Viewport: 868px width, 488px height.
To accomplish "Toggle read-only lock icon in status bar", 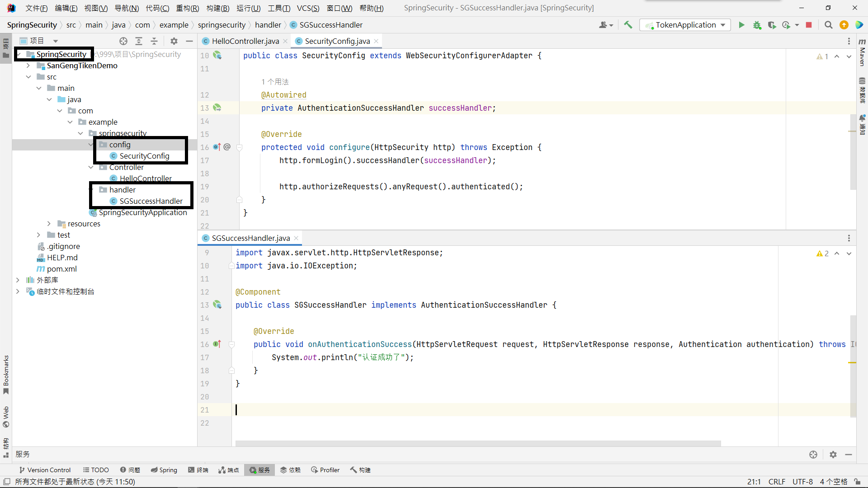I will [x=857, y=482].
